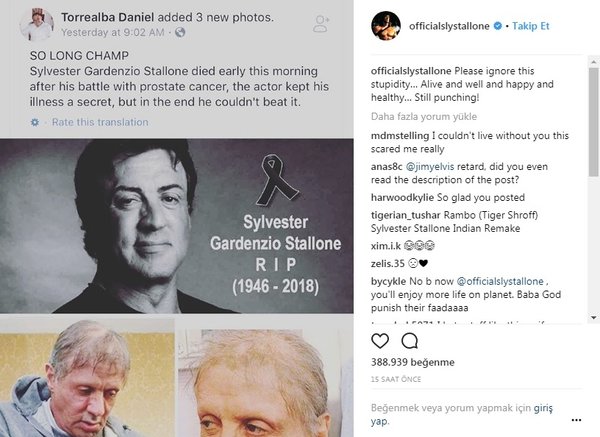The height and width of the screenshot is (437, 600).
Task: Open the Rate this translation link
Action: [99, 122]
